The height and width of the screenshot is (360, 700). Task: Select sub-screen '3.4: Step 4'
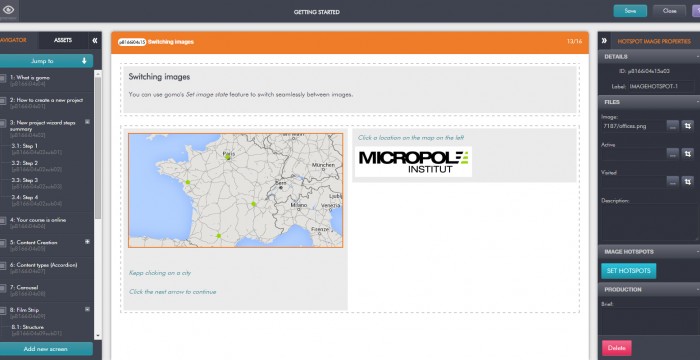(25, 197)
